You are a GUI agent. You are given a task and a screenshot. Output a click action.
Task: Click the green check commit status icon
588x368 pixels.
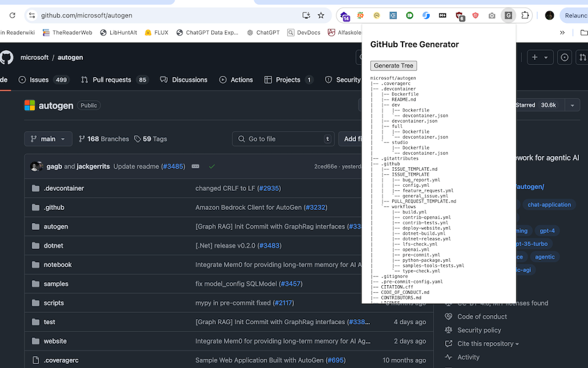pyautogui.click(x=212, y=166)
